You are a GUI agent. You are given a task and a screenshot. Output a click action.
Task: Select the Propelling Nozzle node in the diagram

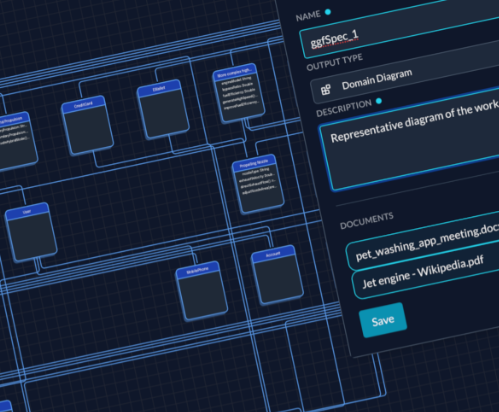[258, 184]
